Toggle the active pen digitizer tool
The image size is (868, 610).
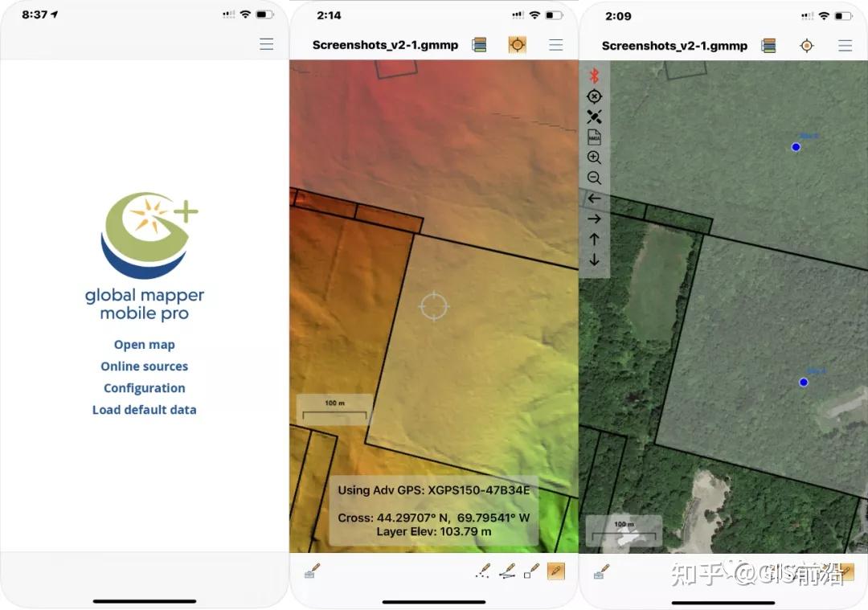555,571
